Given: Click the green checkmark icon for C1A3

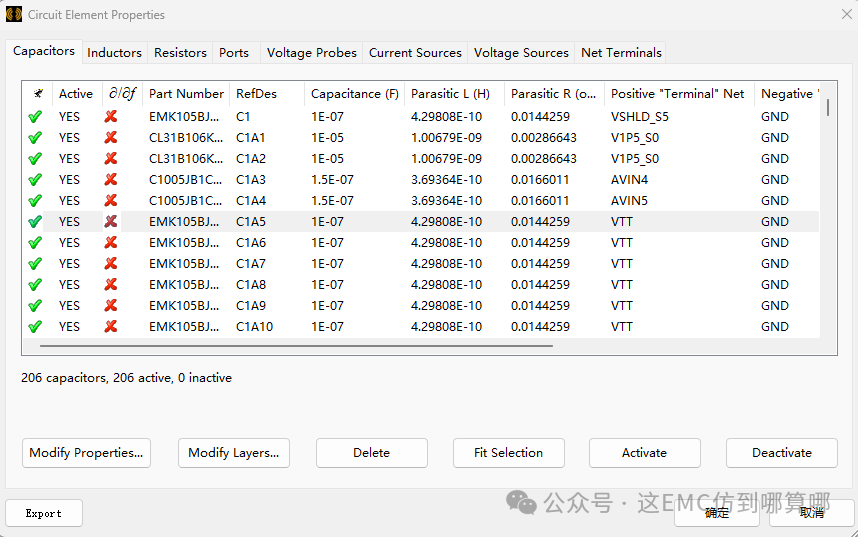Looking at the screenshot, I should click(x=35, y=180).
